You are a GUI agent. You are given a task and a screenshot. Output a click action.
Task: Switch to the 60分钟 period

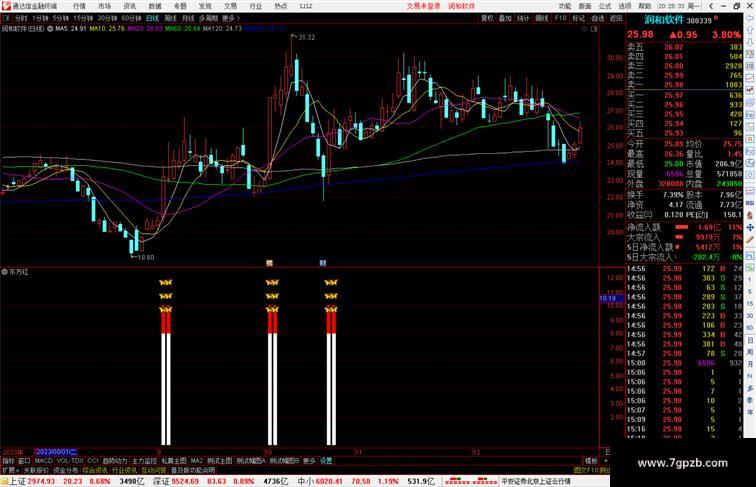(x=131, y=18)
